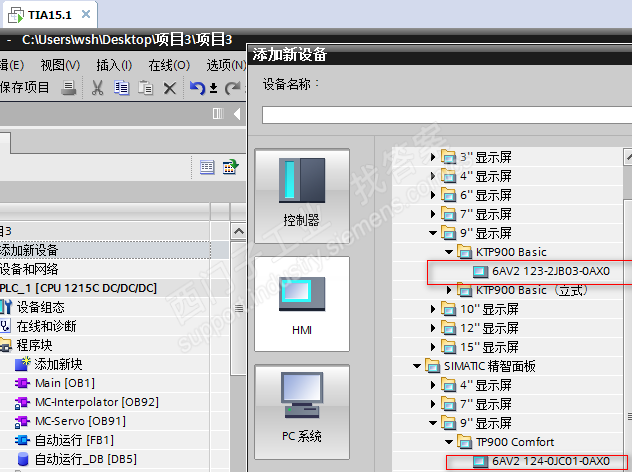The width and height of the screenshot is (632, 472).
Task: Open the 视图(V) menu
Action: point(60,65)
